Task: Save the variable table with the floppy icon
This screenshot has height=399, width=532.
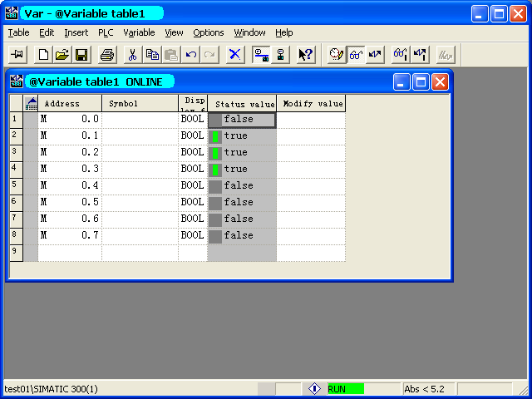Action: [x=81, y=55]
